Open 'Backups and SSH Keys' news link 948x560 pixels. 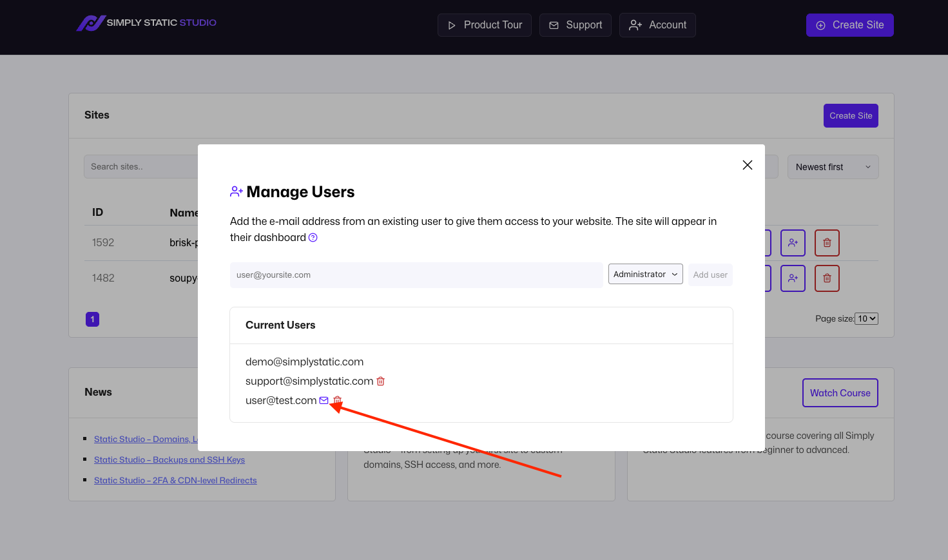tap(169, 460)
